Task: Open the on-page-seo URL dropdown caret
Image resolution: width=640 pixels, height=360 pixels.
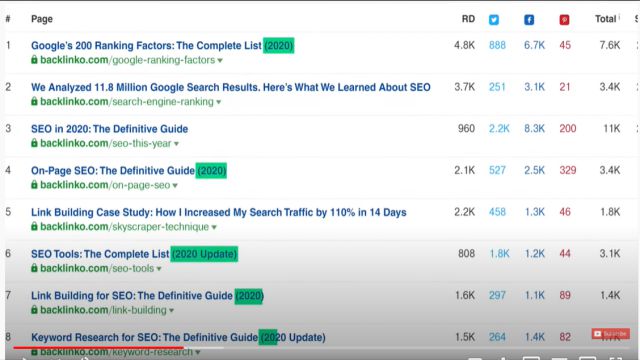Action: pos(175,185)
